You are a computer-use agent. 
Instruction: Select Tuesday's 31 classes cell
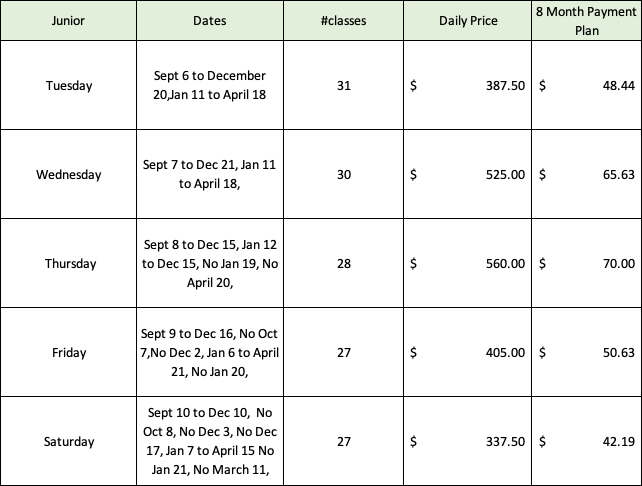tap(343, 85)
